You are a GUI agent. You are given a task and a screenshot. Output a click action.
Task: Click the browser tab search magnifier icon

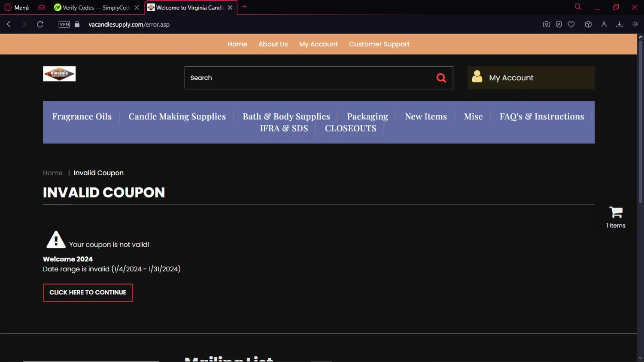(578, 7)
